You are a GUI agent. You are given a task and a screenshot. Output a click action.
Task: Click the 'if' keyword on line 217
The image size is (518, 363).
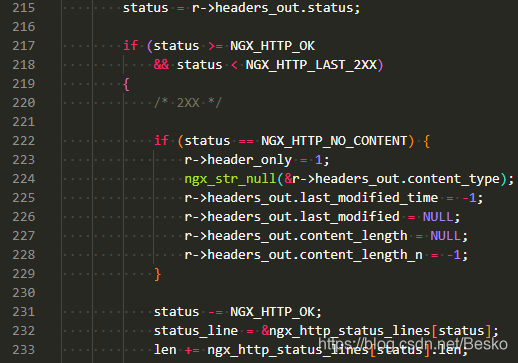coord(130,45)
